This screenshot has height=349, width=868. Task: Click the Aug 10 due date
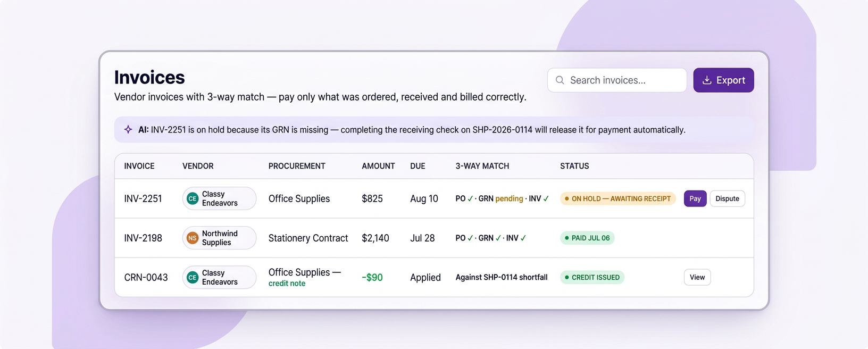424,198
